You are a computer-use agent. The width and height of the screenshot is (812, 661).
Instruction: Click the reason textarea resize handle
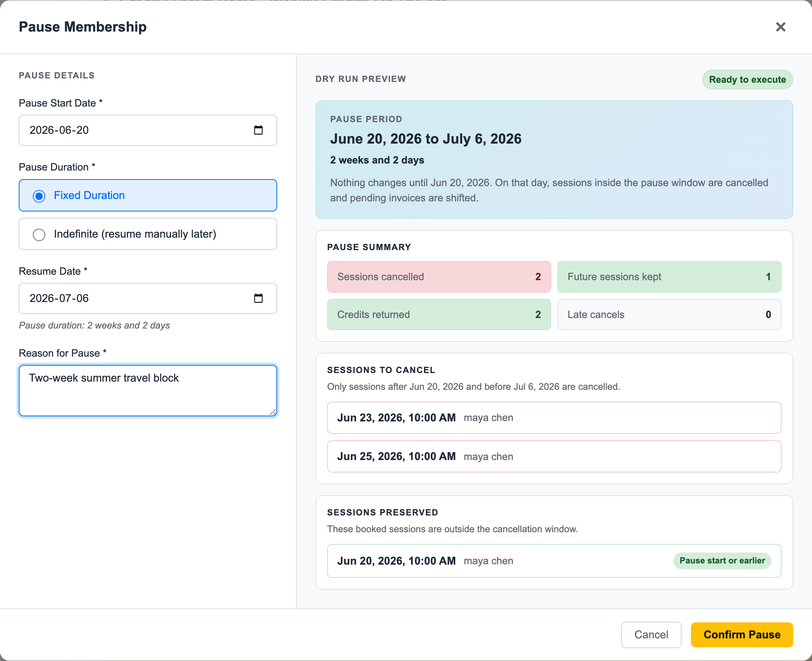(273, 412)
